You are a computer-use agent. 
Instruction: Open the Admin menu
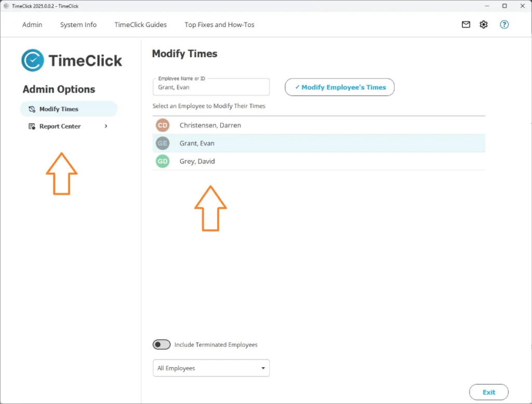(32, 24)
